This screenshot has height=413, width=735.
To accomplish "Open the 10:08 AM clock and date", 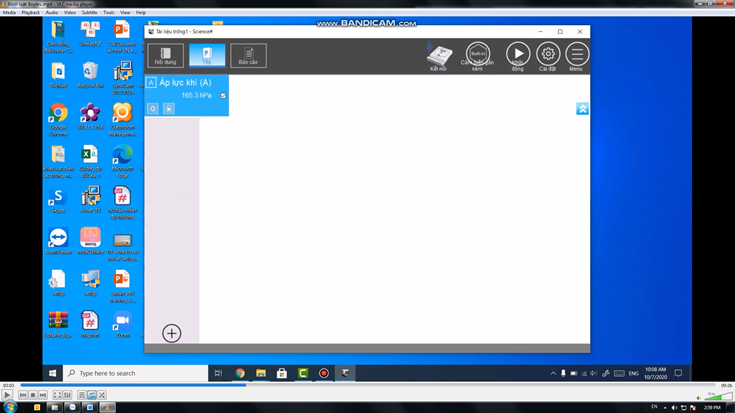I will click(x=655, y=373).
